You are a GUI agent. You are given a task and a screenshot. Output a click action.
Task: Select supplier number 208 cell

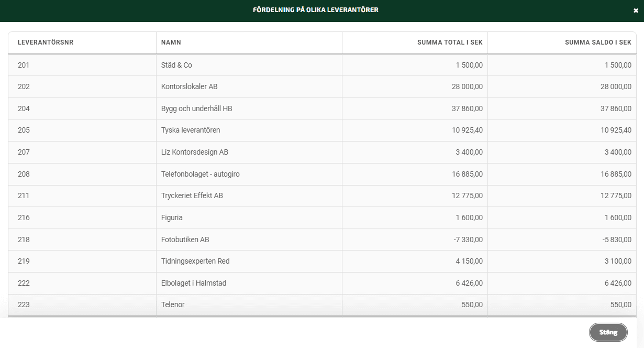[x=82, y=174]
